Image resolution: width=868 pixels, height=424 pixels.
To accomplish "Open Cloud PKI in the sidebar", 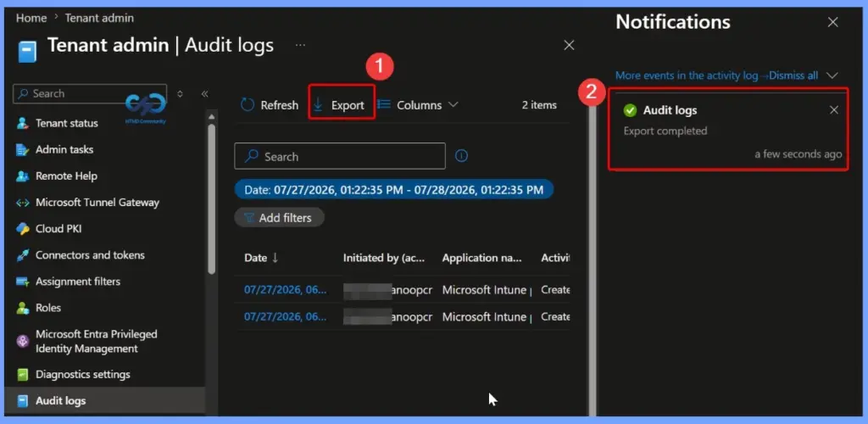I will point(58,229).
